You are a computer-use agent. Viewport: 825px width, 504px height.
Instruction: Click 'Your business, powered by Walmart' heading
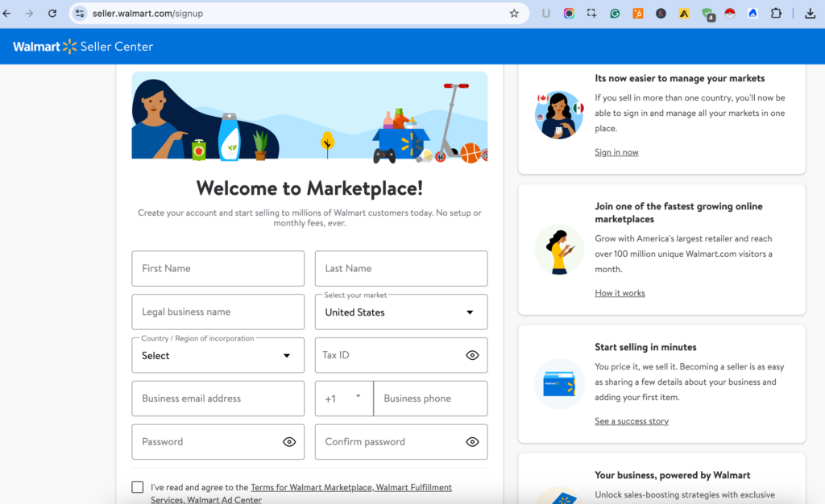672,475
